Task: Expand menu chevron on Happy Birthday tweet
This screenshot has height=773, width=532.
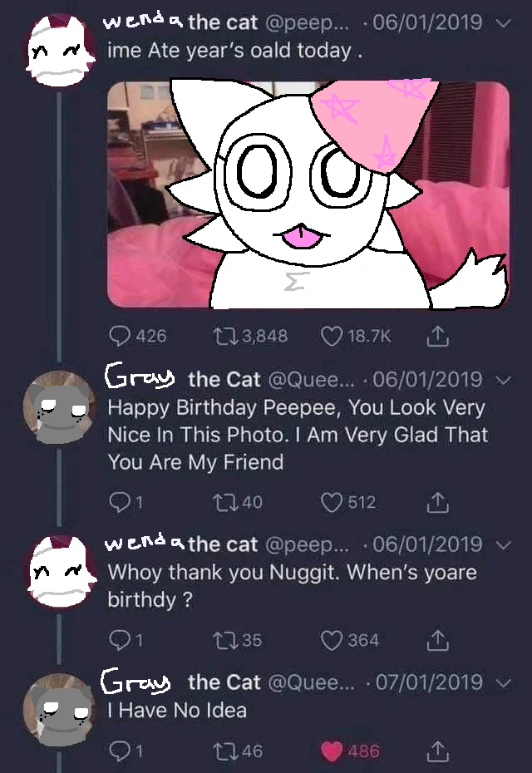Action: [501, 380]
